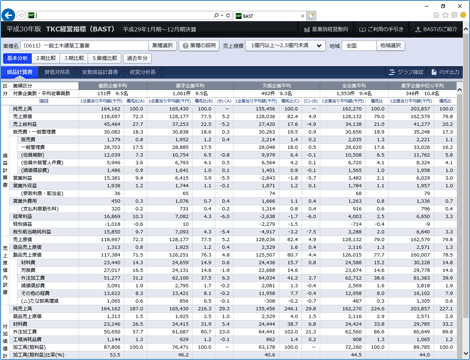
Task: Click the address bar search magnifier icon
Action: click(216, 15)
